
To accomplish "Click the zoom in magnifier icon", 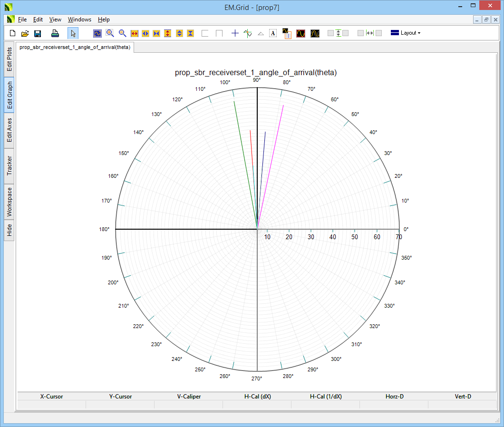I will pyautogui.click(x=110, y=33).
